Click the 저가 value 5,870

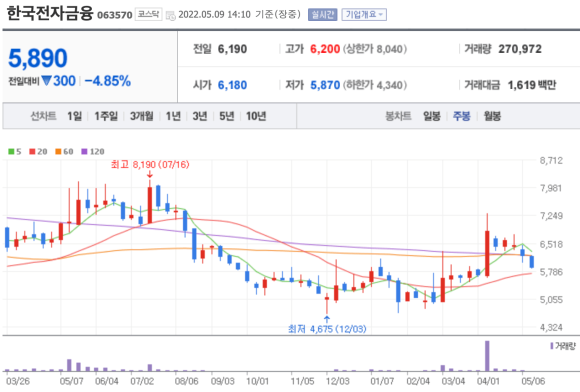click(x=325, y=85)
